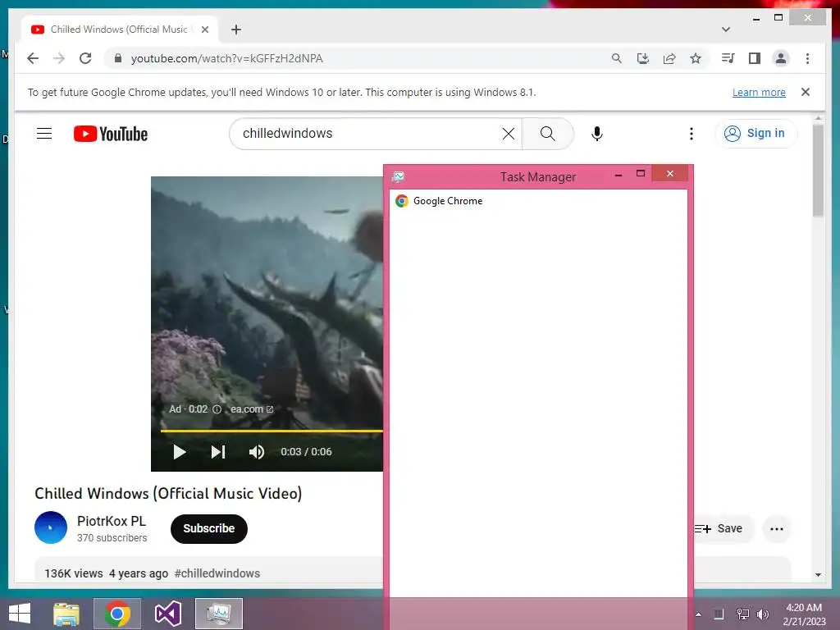Bookmark this tab with the star icon
This screenshot has width=840, height=630.
tap(696, 58)
